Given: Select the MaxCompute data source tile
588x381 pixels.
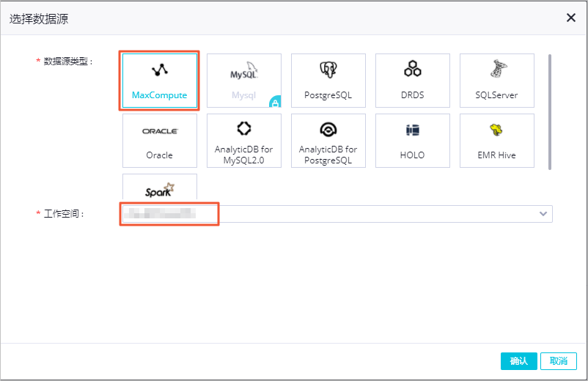Looking at the screenshot, I should tap(160, 81).
